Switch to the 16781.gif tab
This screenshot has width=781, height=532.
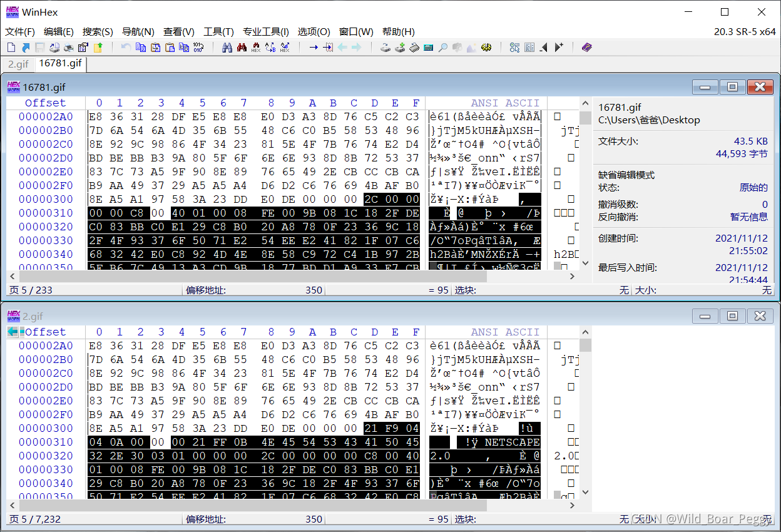(x=60, y=63)
